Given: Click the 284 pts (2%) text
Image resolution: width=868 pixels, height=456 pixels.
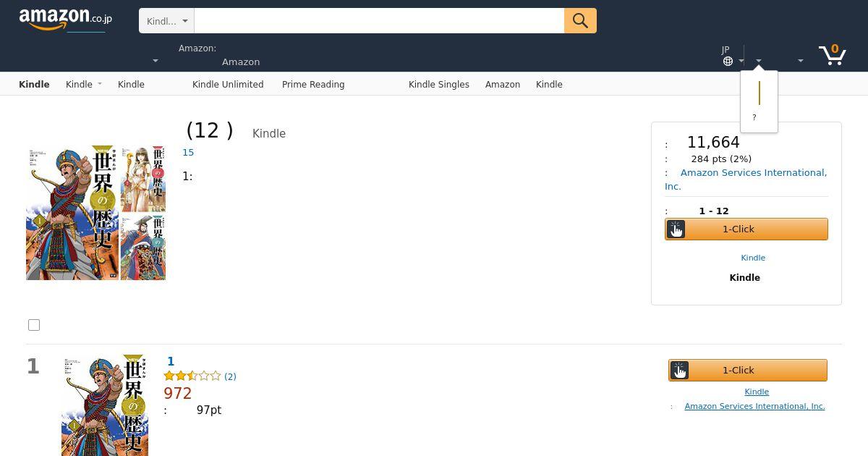Looking at the screenshot, I should click(x=721, y=159).
